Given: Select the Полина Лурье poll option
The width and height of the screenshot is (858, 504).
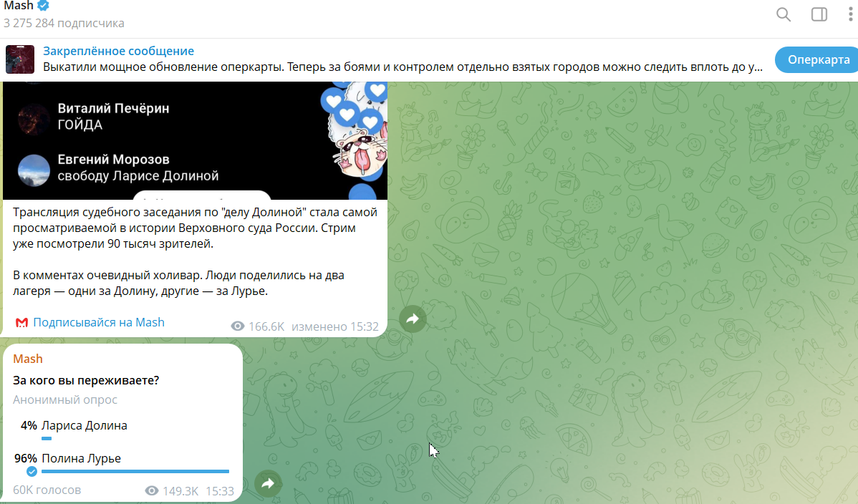Looking at the screenshot, I should point(82,458).
